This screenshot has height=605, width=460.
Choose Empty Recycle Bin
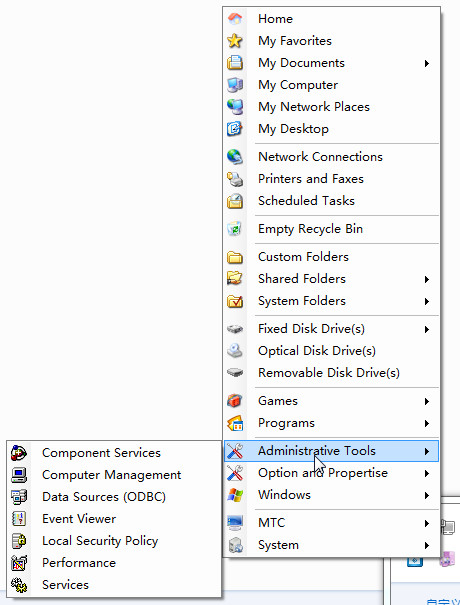(331, 229)
